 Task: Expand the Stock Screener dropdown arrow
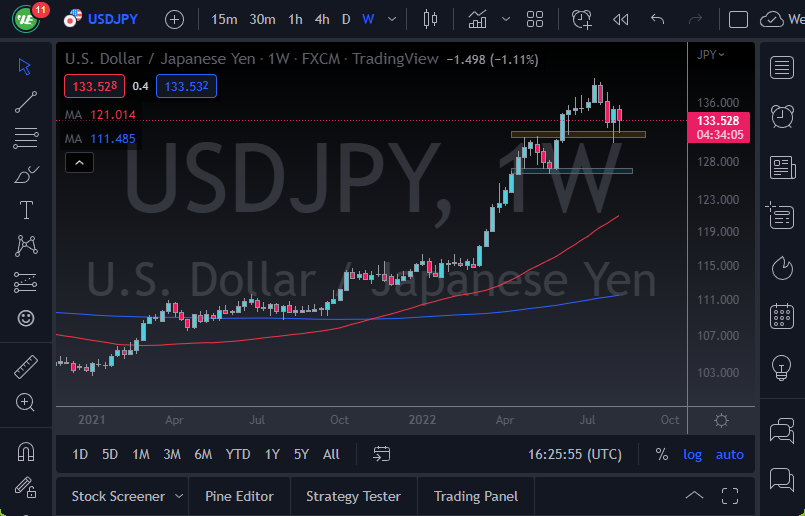click(179, 496)
